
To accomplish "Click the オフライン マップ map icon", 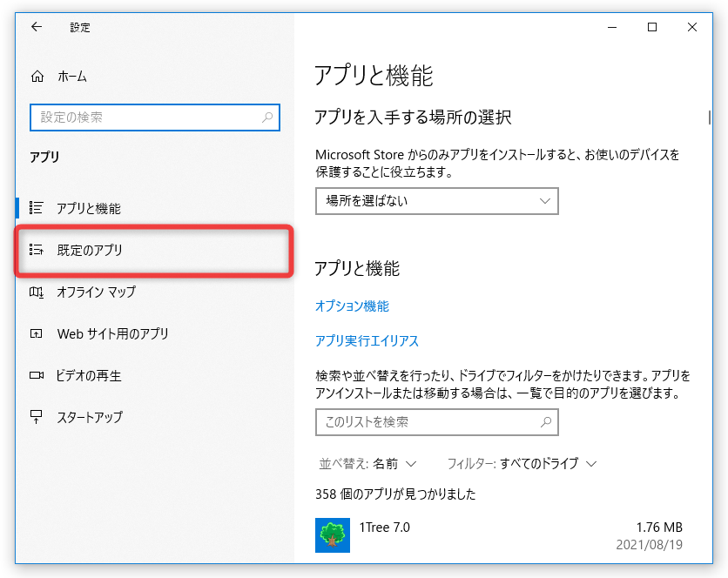I will (x=37, y=292).
